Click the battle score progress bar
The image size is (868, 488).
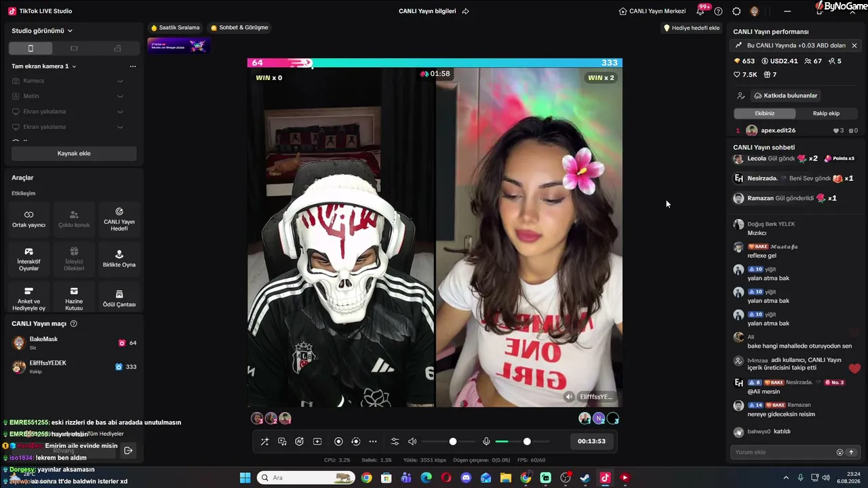tap(435, 63)
